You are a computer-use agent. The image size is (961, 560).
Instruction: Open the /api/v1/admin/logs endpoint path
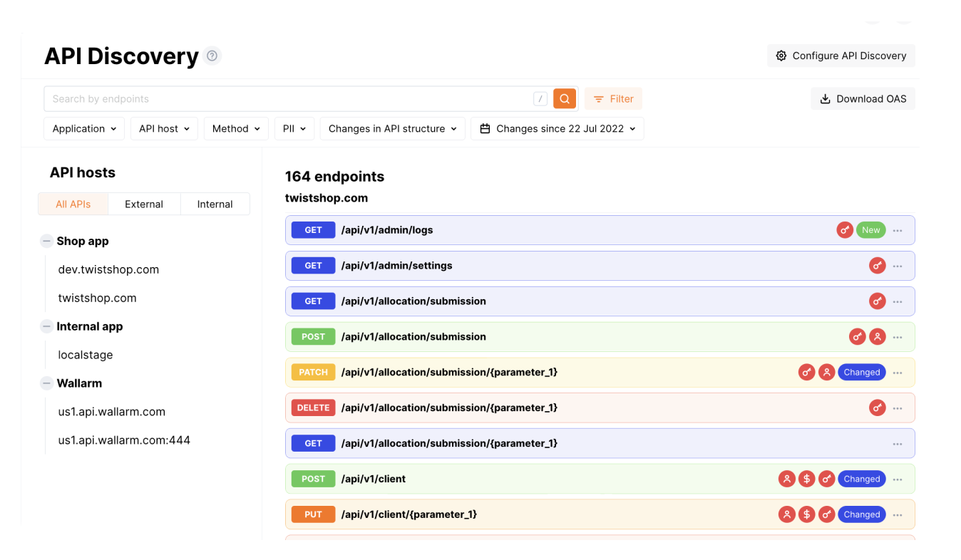pyautogui.click(x=387, y=230)
